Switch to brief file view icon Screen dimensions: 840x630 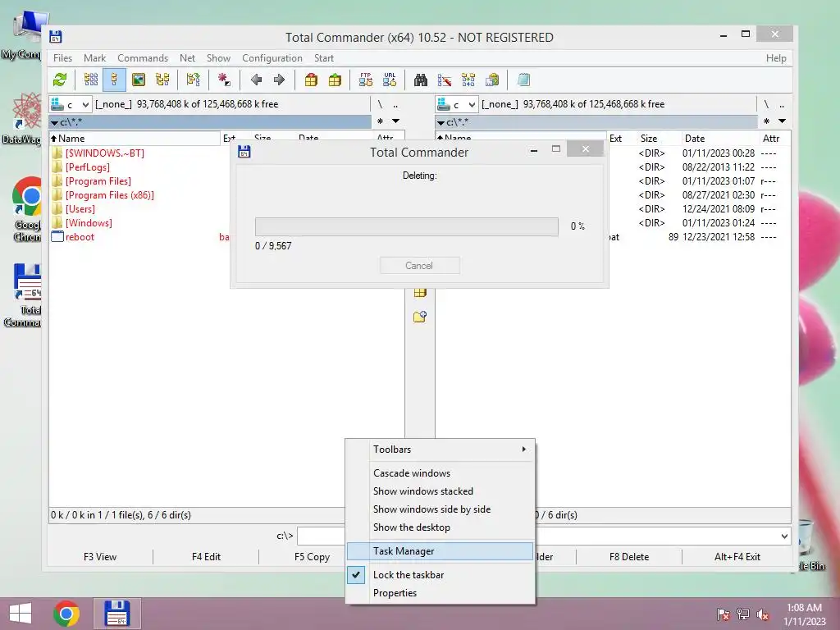91,80
